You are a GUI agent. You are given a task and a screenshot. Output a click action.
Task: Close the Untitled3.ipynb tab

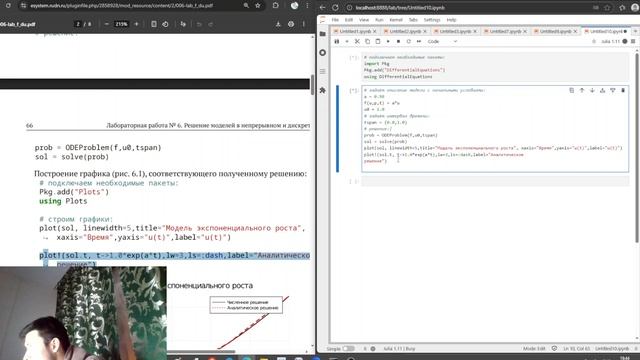(475, 31)
